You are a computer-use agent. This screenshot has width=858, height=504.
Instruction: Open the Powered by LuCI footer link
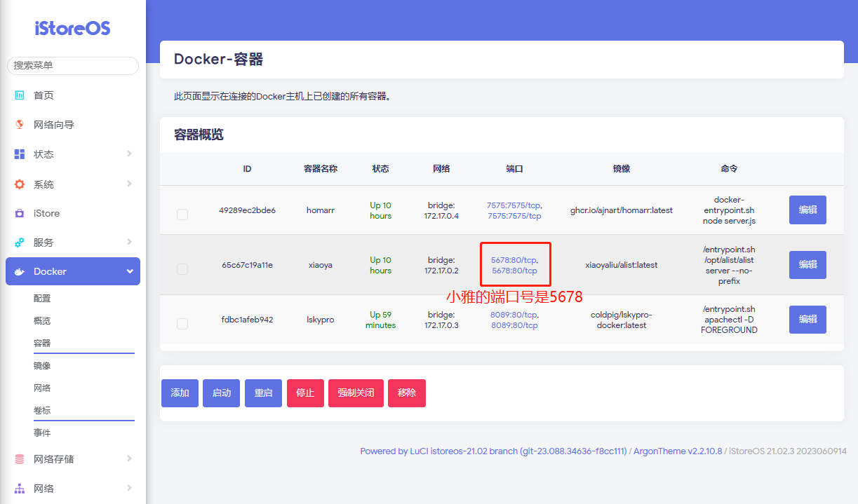coord(493,451)
